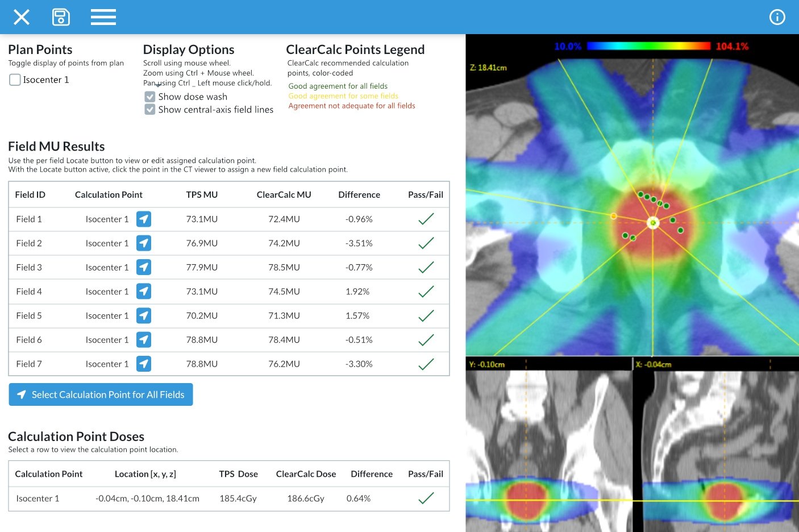Toggle the Isocenter 1 plan point checkbox
The image size is (799, 532).
point(15,80)
